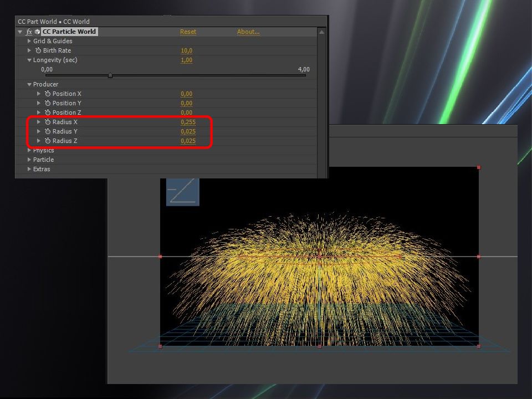Click the Radius X value 0,255
Screen dimensions: 532x399
pos(188,122)
